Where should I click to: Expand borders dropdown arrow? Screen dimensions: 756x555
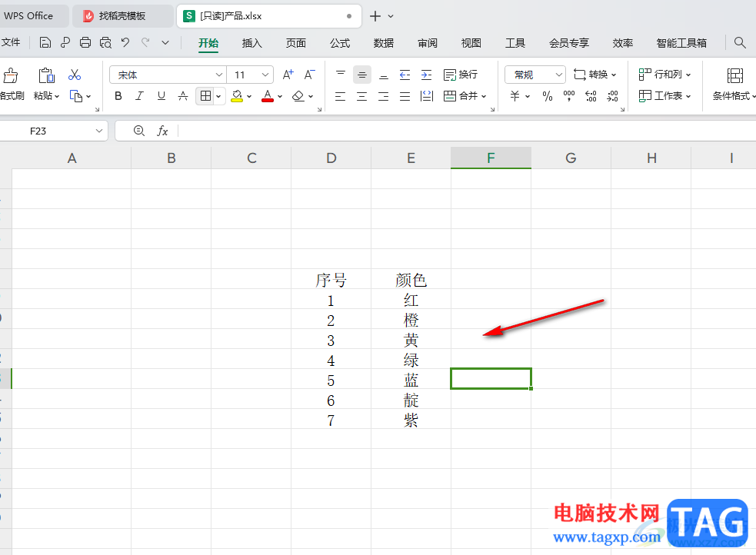(x=218, y=96)
